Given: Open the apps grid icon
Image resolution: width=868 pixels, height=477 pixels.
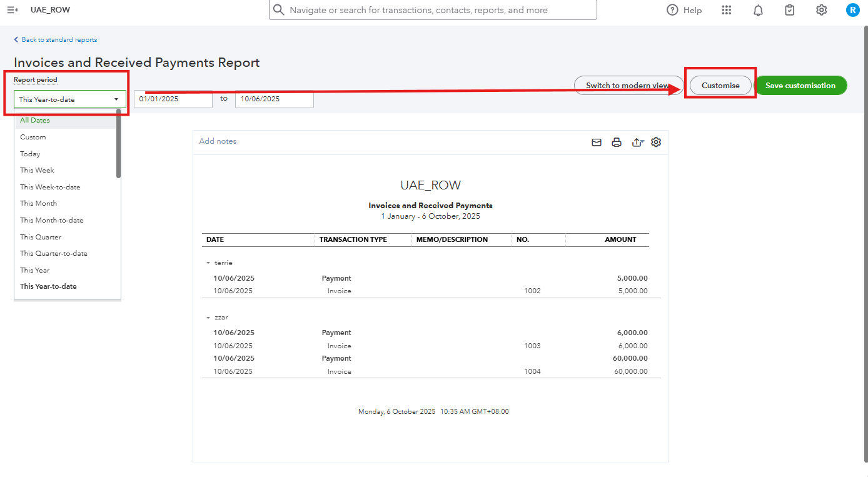Looking at the screenshot, I should [726, 10].
